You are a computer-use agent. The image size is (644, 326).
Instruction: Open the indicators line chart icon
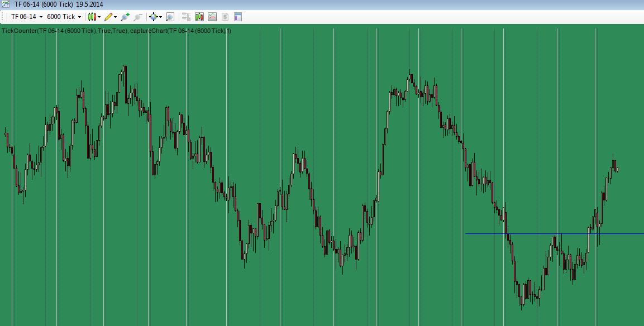(212, 17)
